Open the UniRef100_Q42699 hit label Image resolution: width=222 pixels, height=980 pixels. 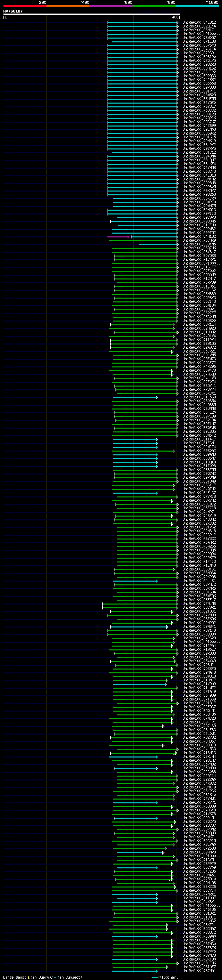199,125
